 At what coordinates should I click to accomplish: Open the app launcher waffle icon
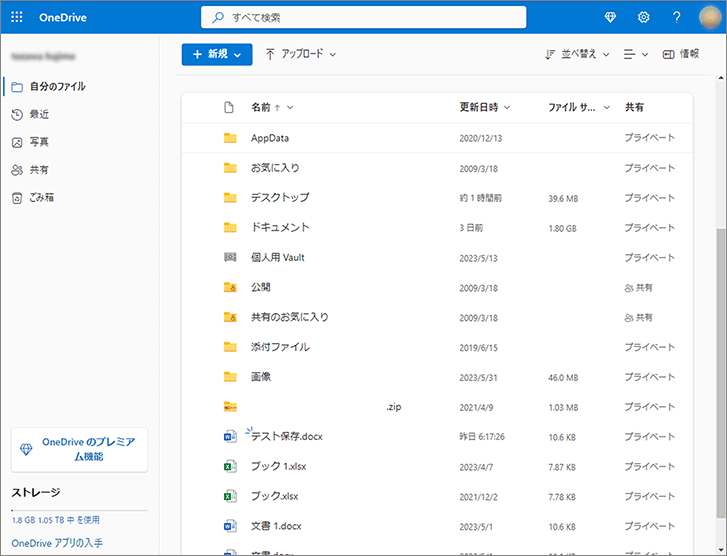16,17
